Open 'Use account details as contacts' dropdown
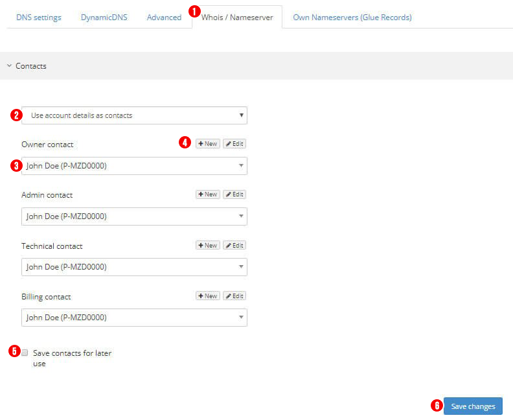 point(134,115)
